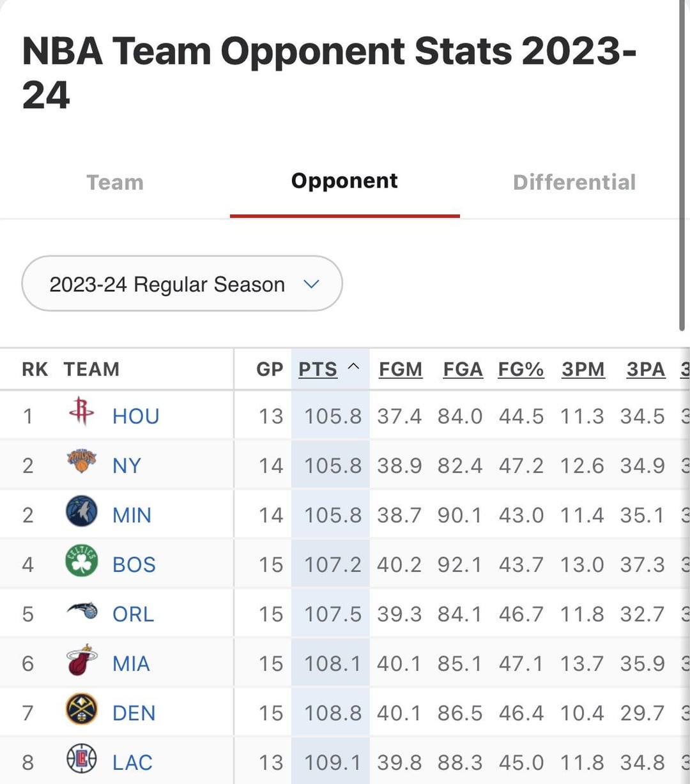Select the Opponent tab
The width and height of the screenshot is (690, 784).
344,181
